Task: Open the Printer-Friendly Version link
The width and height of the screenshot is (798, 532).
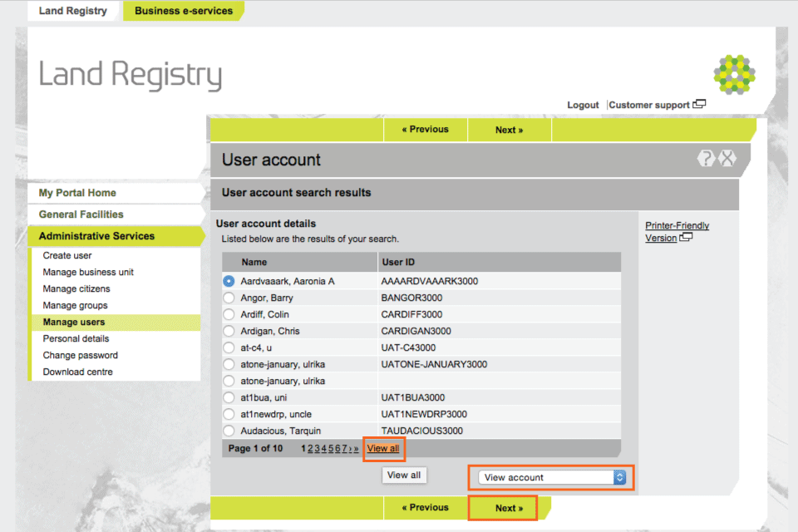Action: tap(677, 232)
